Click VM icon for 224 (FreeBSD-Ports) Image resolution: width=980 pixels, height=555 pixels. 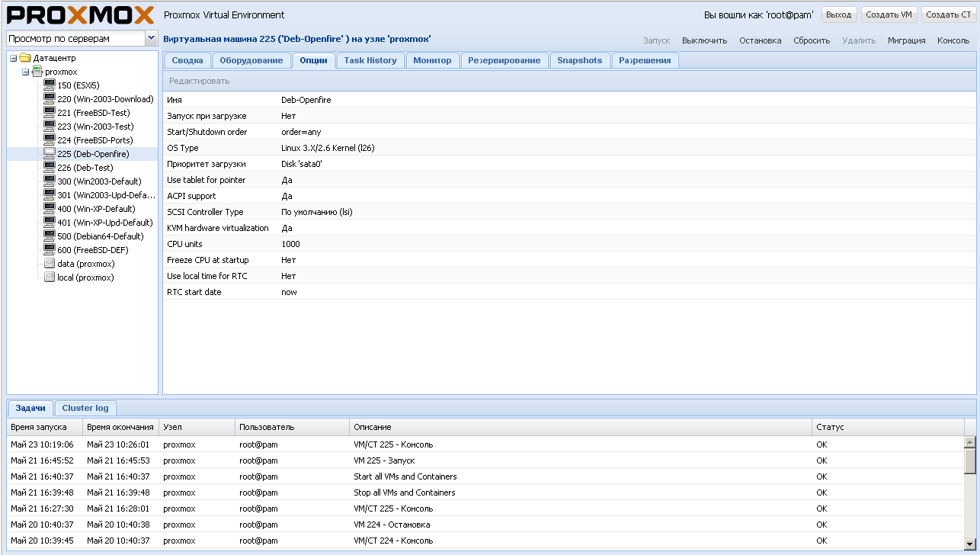(50, 140)
